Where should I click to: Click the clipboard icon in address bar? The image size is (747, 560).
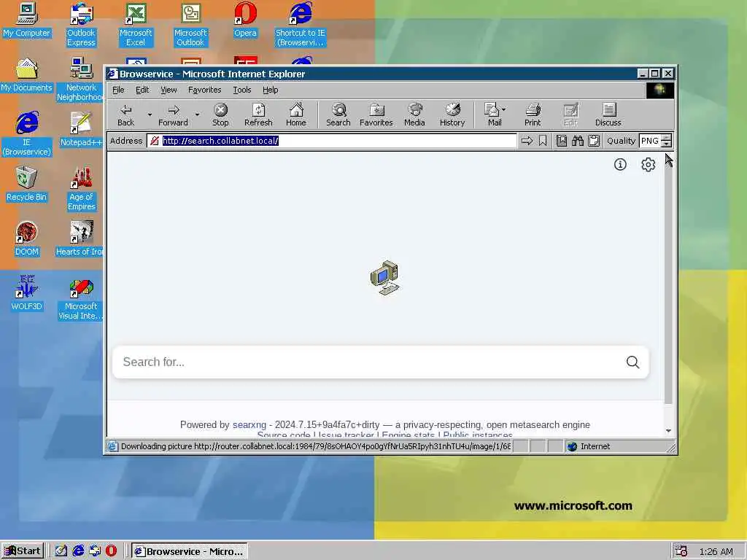click(594, 141)
